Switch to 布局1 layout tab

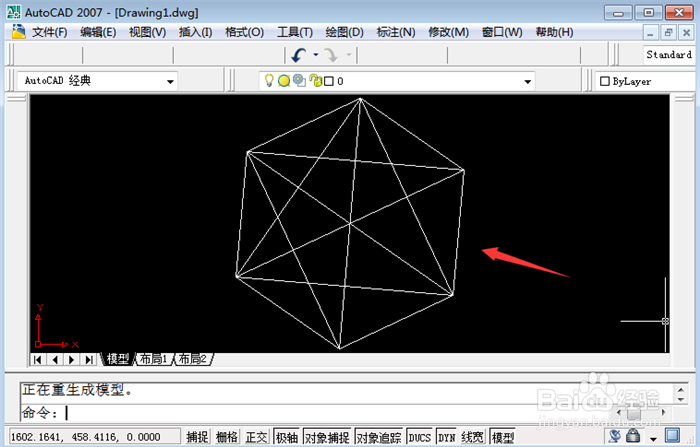click(x=153, y=359)
